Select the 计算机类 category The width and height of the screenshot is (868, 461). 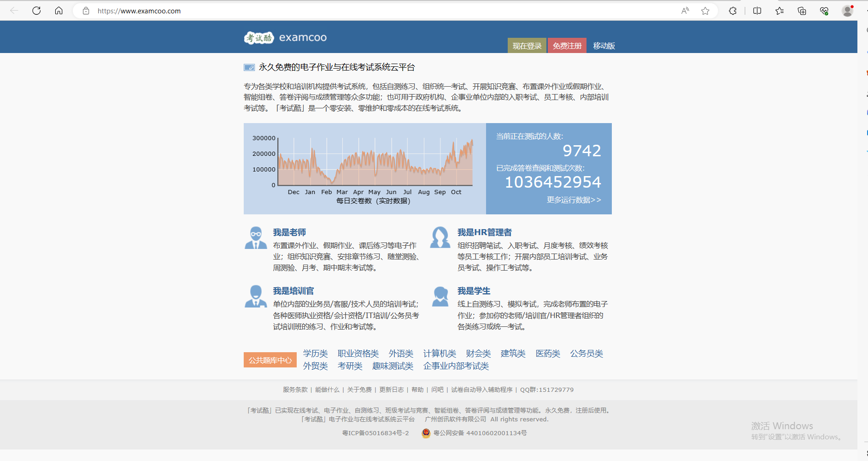pyautogui.click(x=440, y=354)
